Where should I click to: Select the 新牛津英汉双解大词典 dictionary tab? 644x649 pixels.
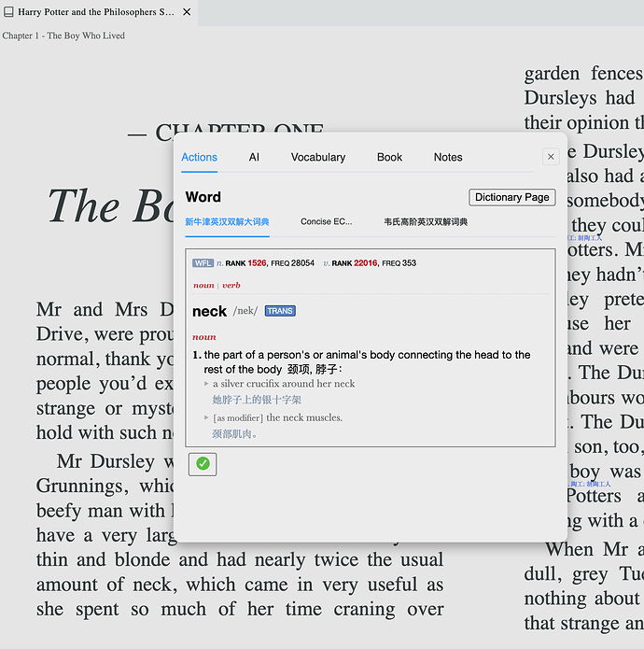[227, 222]
